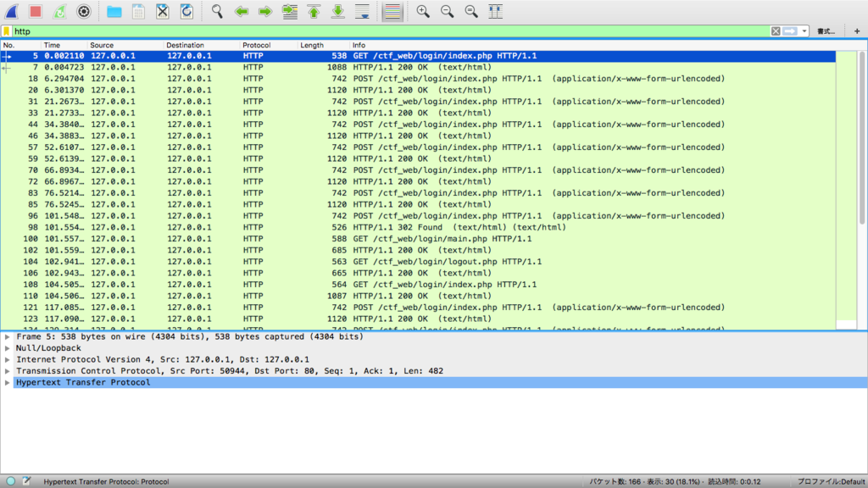Viewport: 868px width, 488px height.
Task: Close this capture file icon
Action: point(162,11)
